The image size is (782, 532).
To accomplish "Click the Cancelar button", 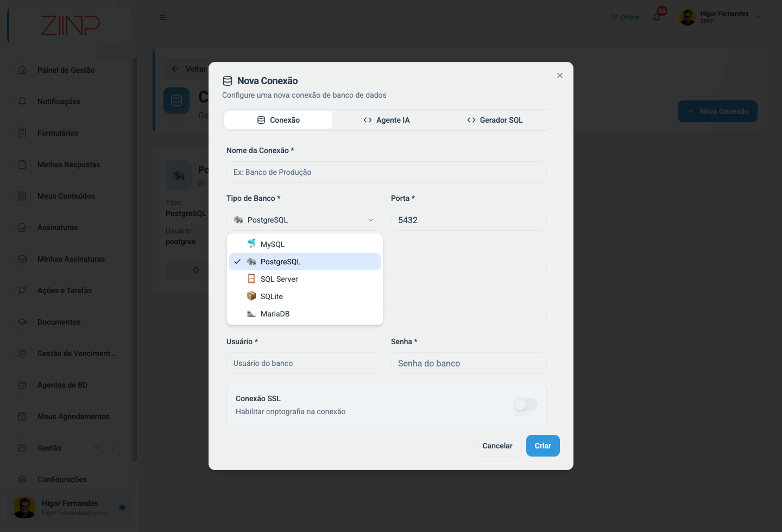I will pos(497,446).
